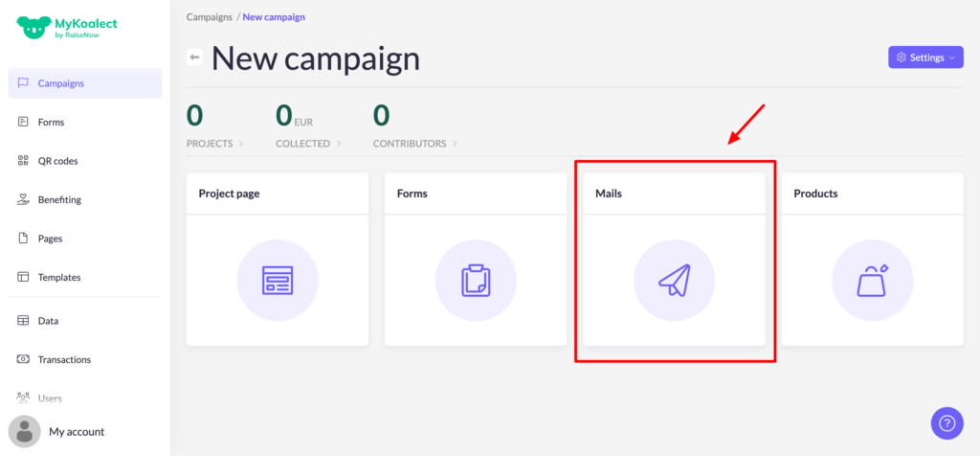The width and height of the screenshot is (980, 456).
Task: Open the Pages sidebar item
Action: [50, 239]
